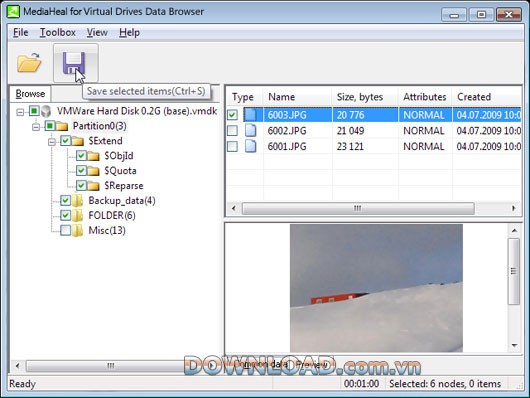Open the Help menu
The image size is (530, 398).
click(x=129, y=32)
